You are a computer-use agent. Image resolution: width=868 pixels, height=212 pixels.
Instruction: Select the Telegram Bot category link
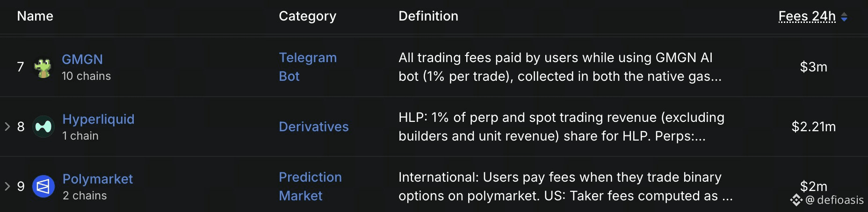point(308,67)
